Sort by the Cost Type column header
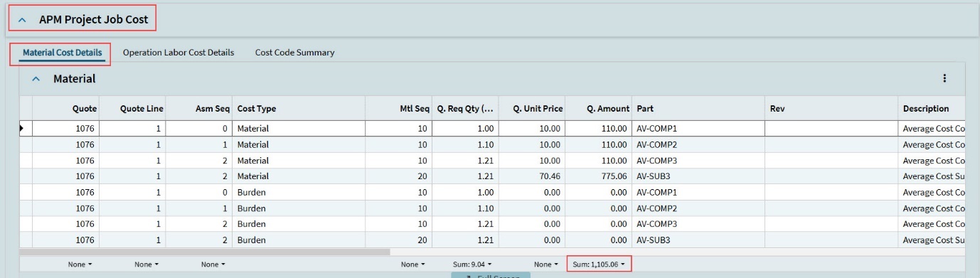 pos(299,109)
